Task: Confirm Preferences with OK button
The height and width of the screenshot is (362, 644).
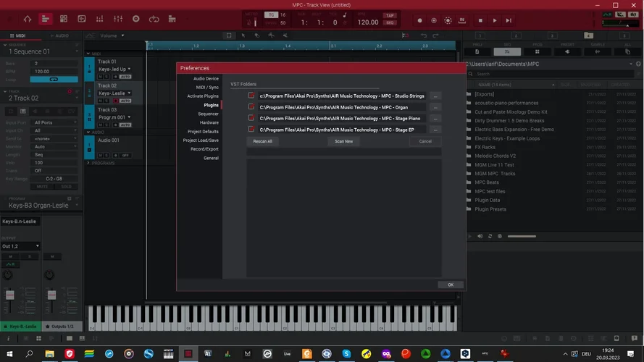Action: click(451, 285)
